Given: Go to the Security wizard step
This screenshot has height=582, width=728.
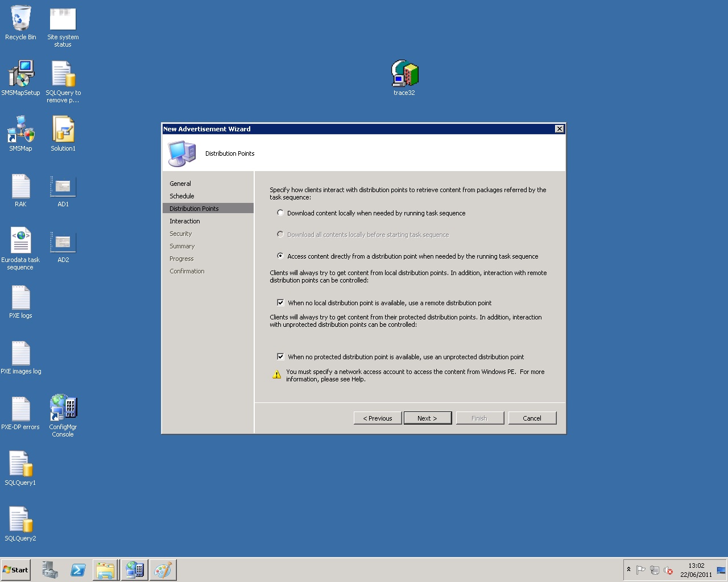Looking at the screenshot, I should pyautogui.click(x=180, y=233).
